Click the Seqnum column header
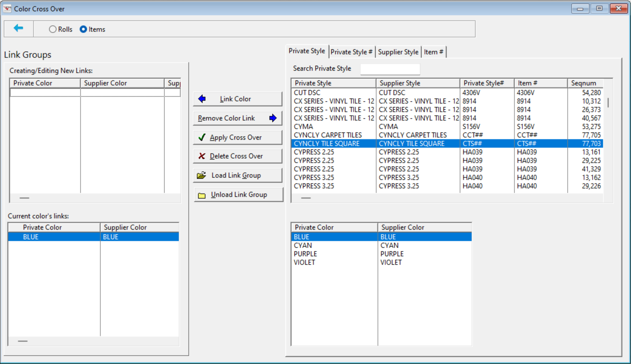 click(x=584, y=83)
